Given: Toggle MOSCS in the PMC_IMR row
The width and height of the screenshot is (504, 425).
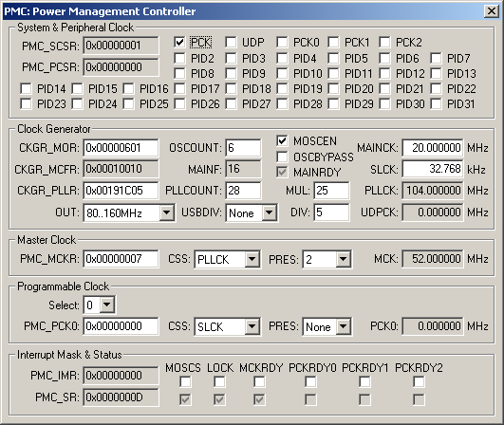Looking at the screenshot, I should (185, 382).
